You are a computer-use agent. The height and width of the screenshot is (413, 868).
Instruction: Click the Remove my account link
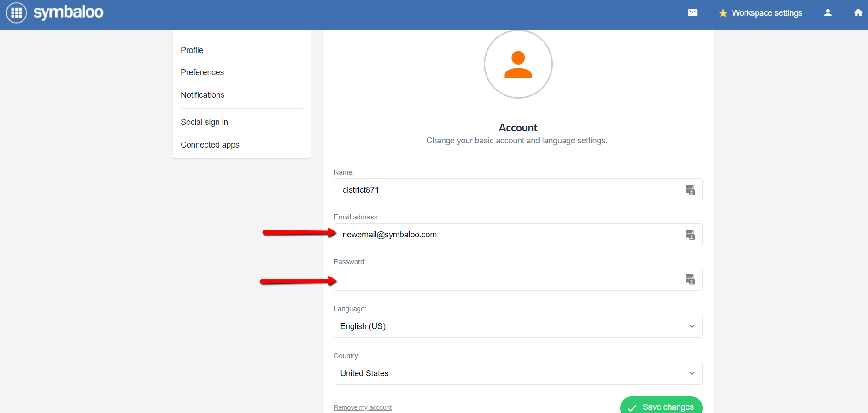tap(363, 407)
